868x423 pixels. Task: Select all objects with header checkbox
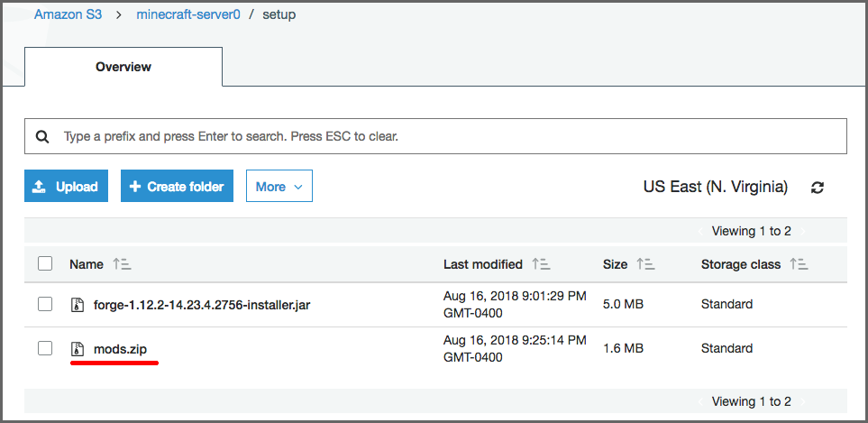[45, 263]
